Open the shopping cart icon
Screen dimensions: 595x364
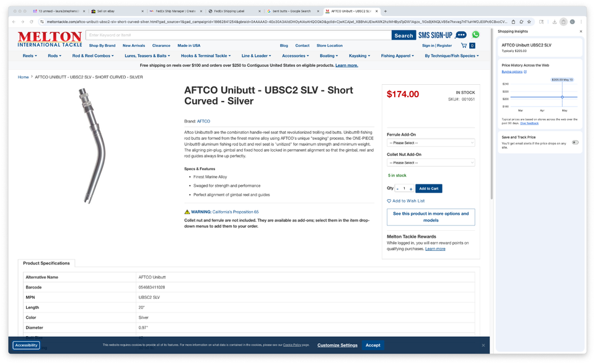464,45
